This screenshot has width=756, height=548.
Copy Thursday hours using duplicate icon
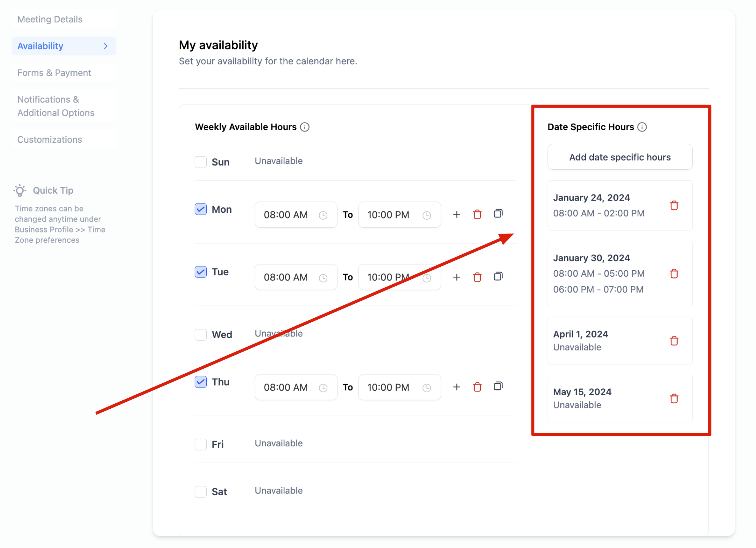click(x=498, y=387)
